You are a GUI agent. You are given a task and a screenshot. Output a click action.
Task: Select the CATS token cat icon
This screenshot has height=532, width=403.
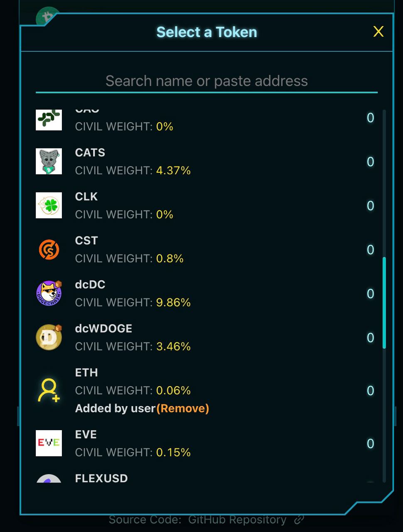(49, 161)
